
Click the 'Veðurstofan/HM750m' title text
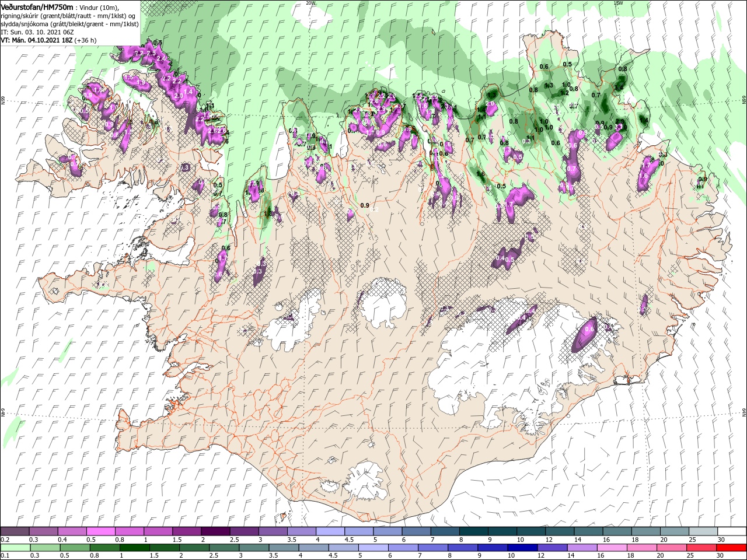point(37,7)
